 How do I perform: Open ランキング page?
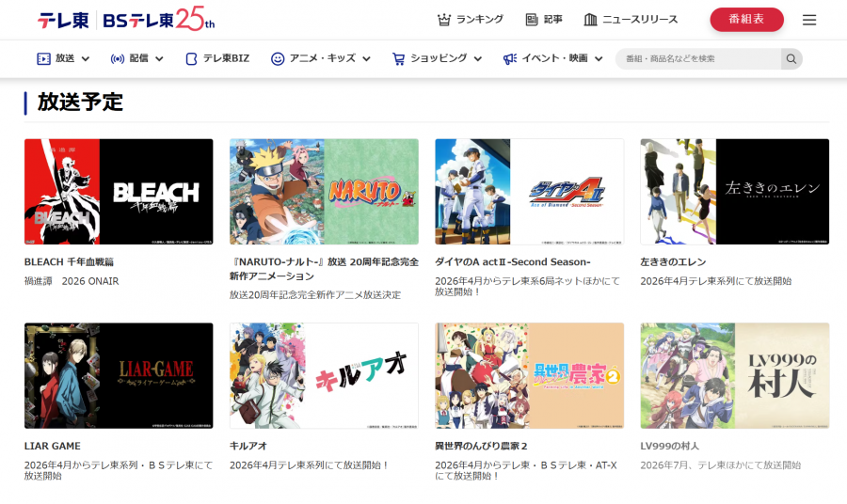pyautogui.click(x=480, y=20)
